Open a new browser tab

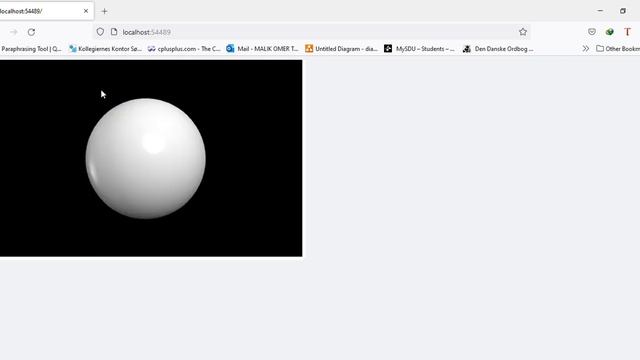click(104, 11)
